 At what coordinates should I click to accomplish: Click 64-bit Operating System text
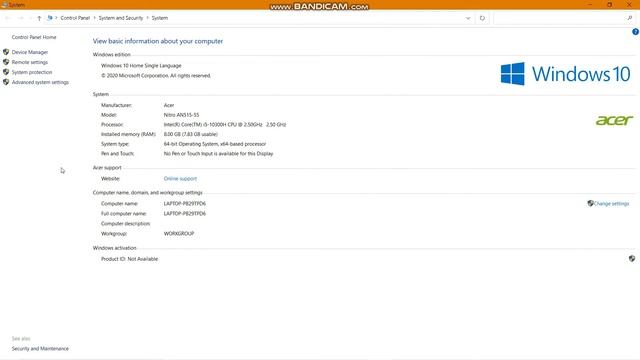pyautogui.click(x=215, y=144)
